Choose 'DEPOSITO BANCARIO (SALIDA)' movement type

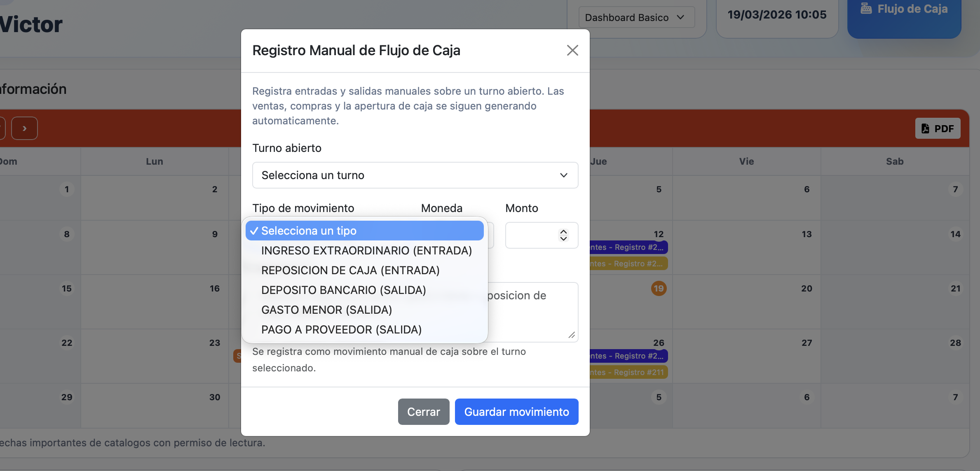(x=343, y=290)
